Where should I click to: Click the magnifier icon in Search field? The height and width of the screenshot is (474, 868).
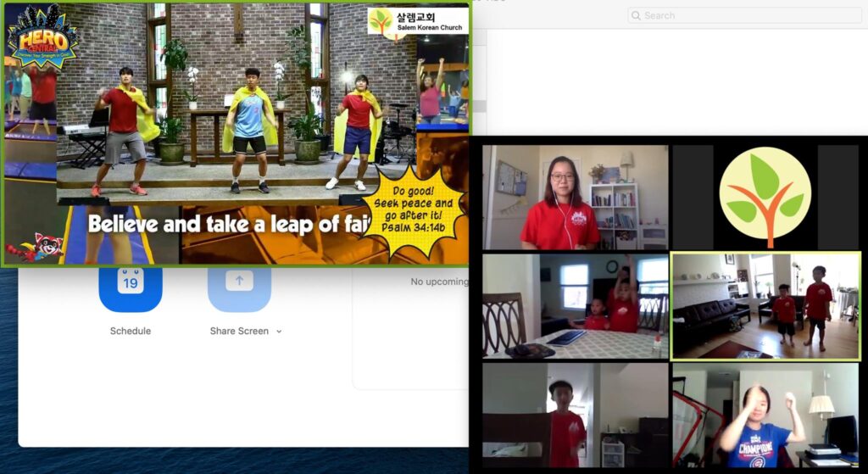coord(636,15)
